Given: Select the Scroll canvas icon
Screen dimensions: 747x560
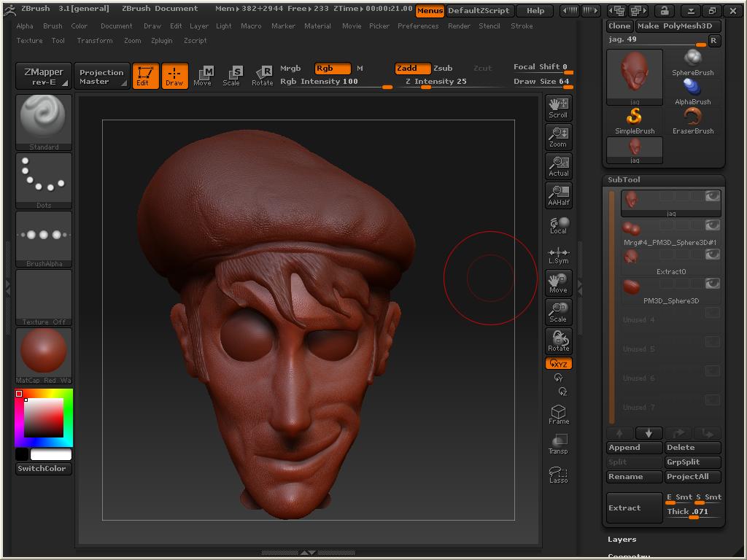Looking at the screenshot, I should coord(558,107).
